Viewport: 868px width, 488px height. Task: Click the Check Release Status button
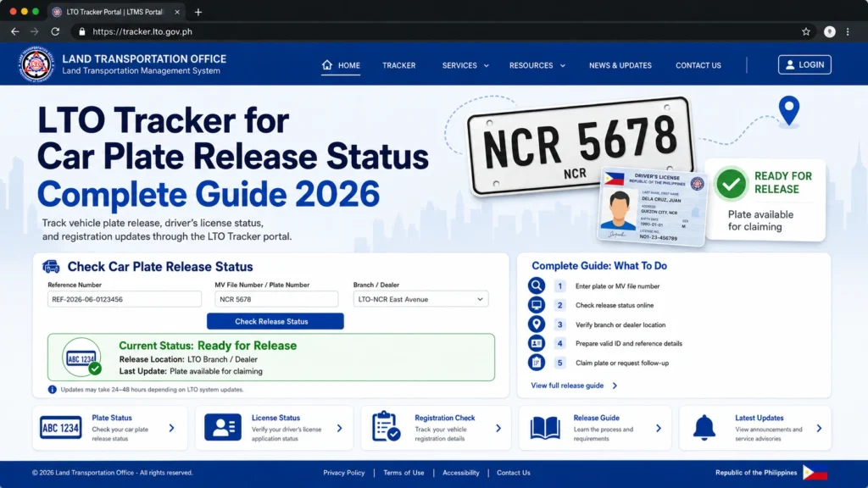pyautogui.click(x=275, y=321)
